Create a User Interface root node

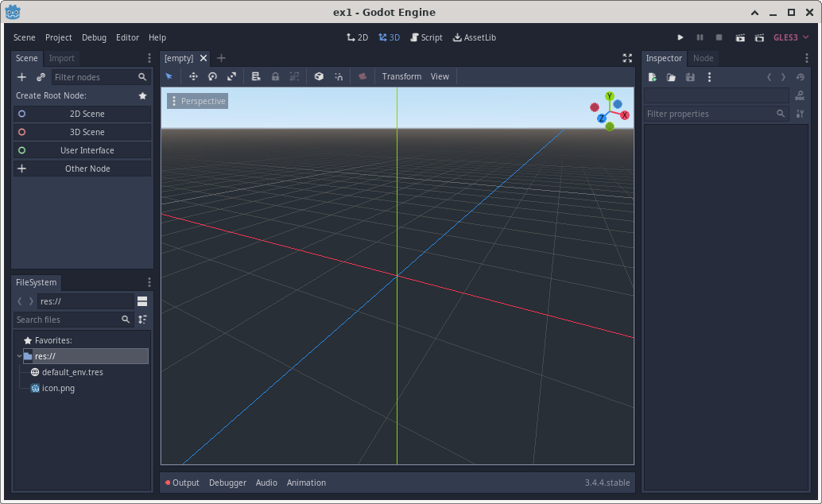[83, 150]
